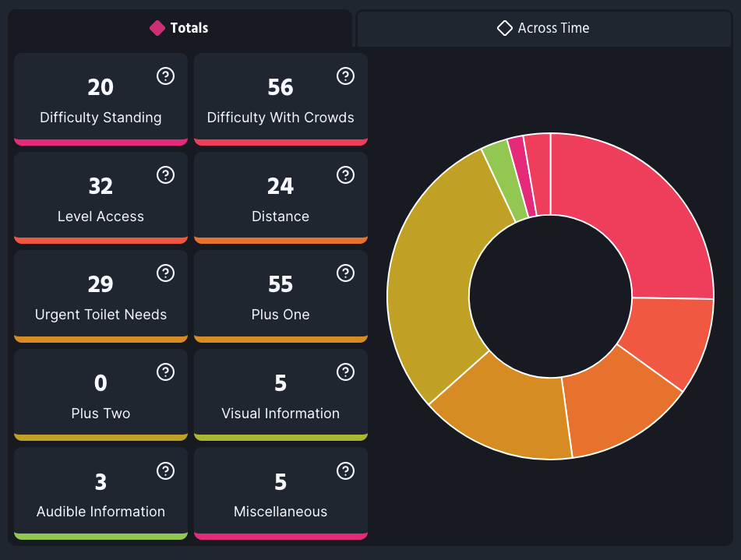
Task: Show help for Plus One card
Action: tap(345, 273)
